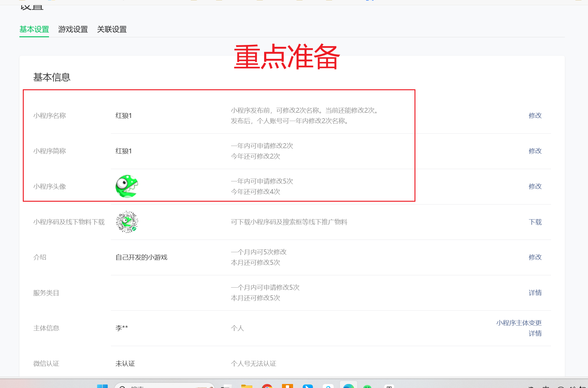588x388 pixels.
Task: View 详情 under 主体信息
Action: click(x=535, y=333)
